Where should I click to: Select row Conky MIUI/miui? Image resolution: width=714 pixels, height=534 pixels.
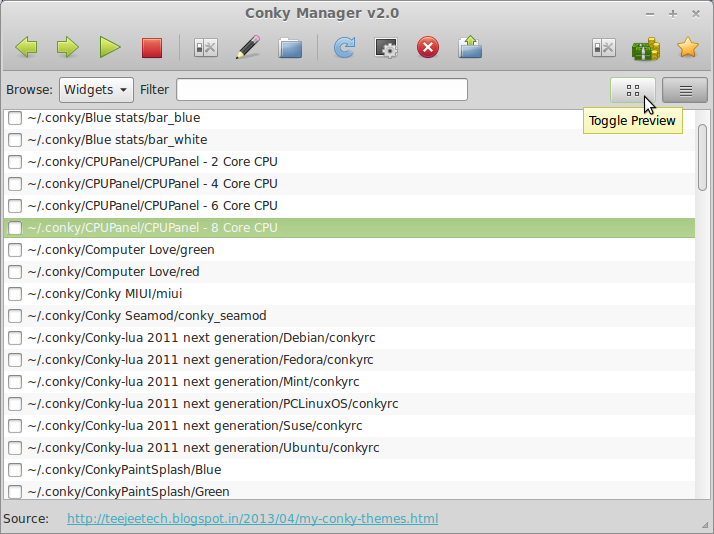pos(349,294)
